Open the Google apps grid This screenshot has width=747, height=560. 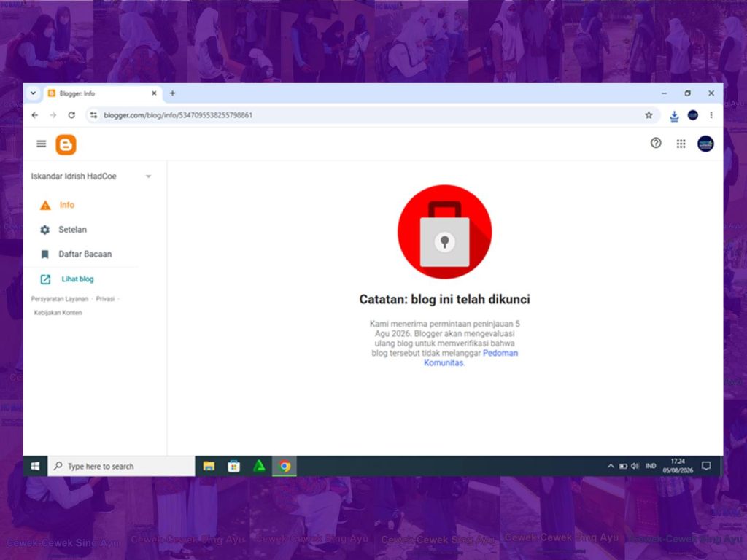pyautogui.click(x=681, y=144)
